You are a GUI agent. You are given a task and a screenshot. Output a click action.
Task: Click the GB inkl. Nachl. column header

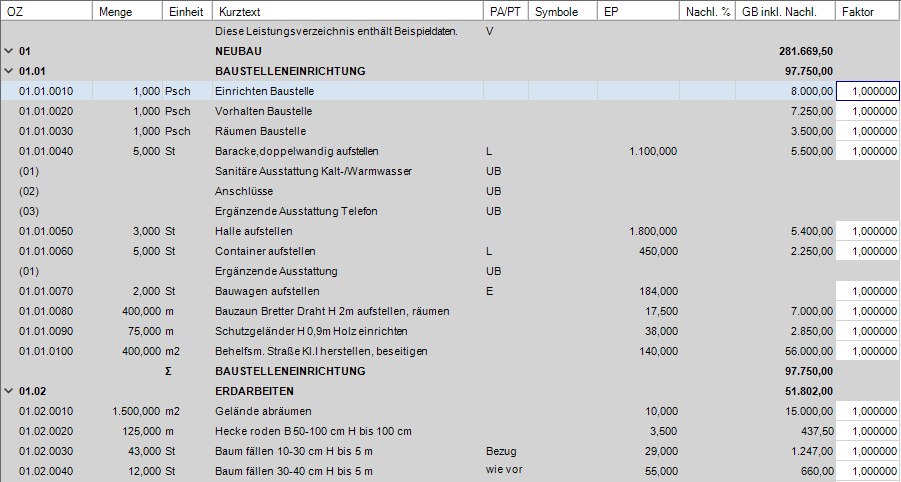pyautogui.click(x=786, y=11)
